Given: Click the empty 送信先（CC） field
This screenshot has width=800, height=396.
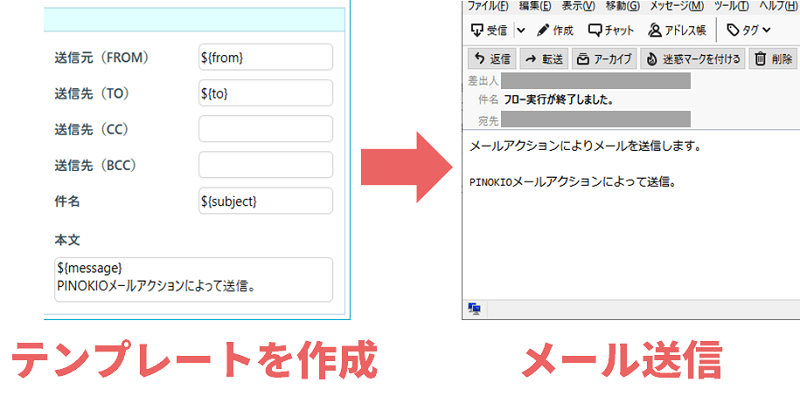Looking at the screenshot, I should 265,129.
